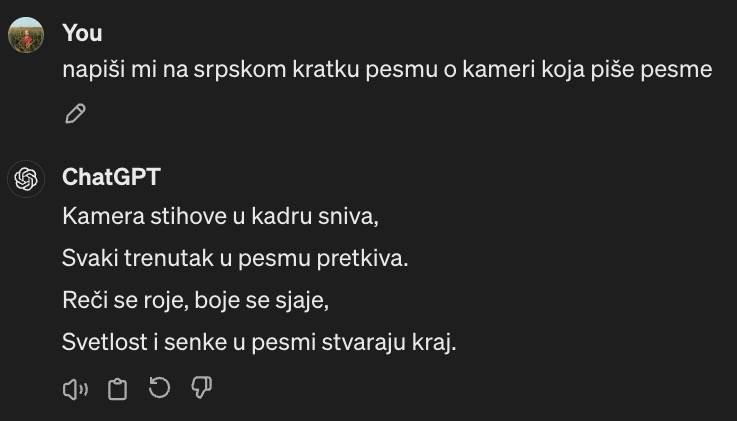Click the "You" sender name
The width and height of the screenshot is (737, 421).
[x=82, y=33]
